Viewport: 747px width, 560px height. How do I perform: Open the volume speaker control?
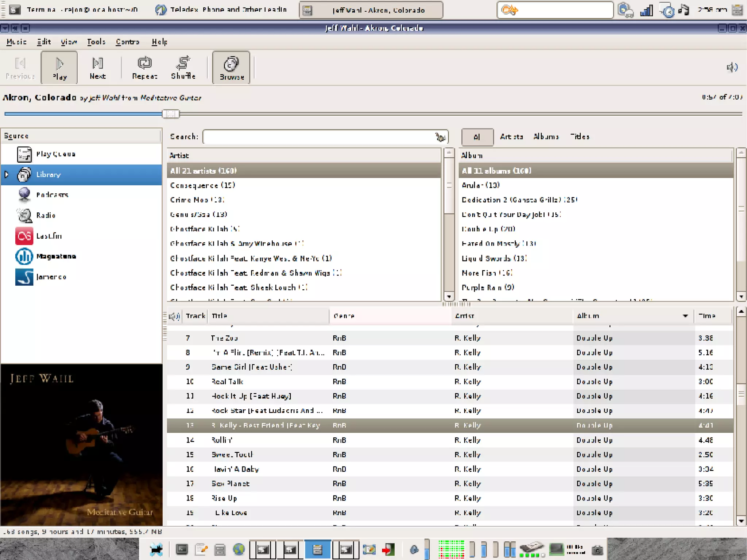(732, 67)
